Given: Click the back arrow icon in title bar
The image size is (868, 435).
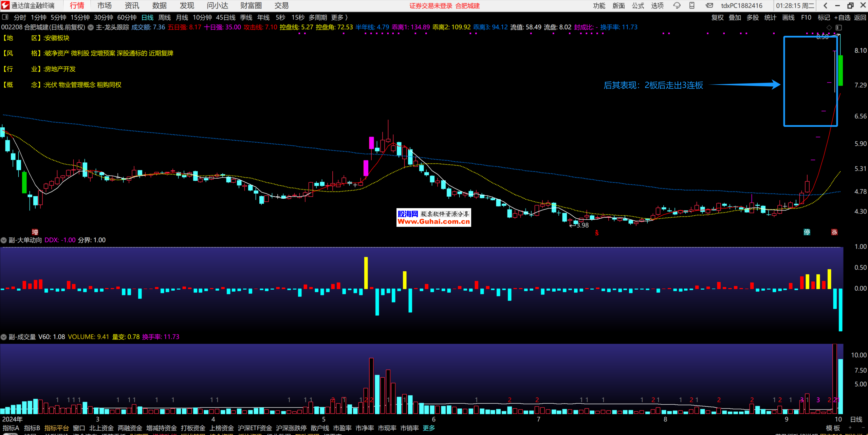Looking at the screenshot, I should tap(825, 5).
